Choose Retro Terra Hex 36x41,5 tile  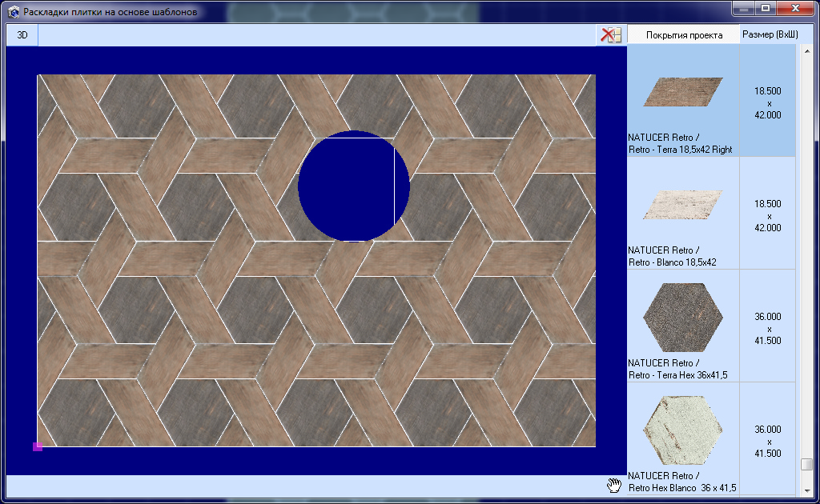683,318
